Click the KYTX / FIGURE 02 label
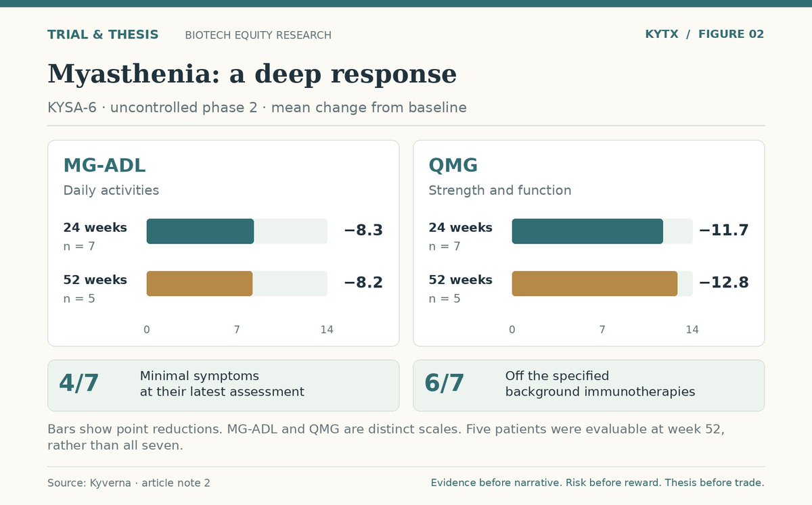 point(704,34)
